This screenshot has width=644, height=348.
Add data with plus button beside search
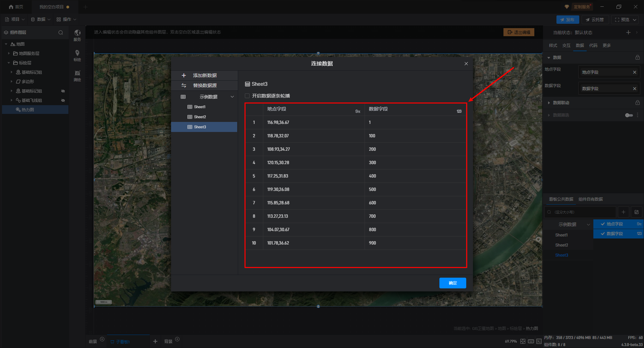(x=623, y=212)
